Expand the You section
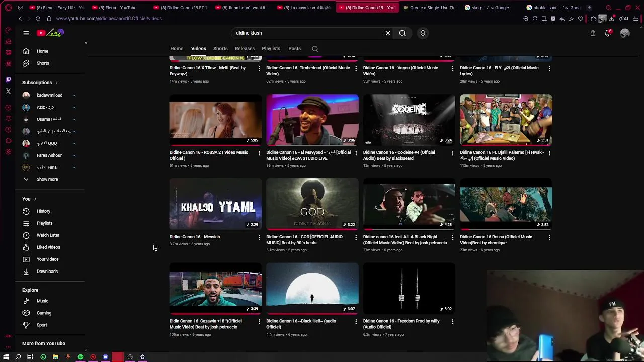 coord(29,199)
